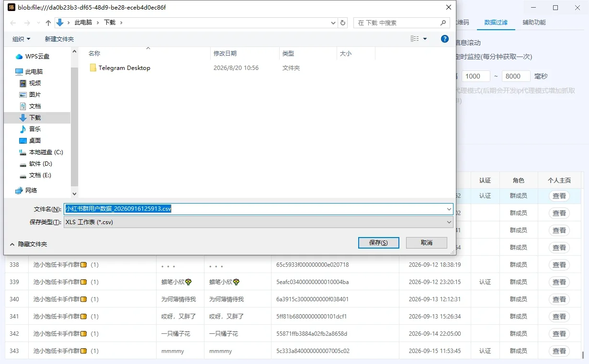Open the 保存类型 dropdown
The height and width of the screenshot is (364, 589).
click(449, 222)
